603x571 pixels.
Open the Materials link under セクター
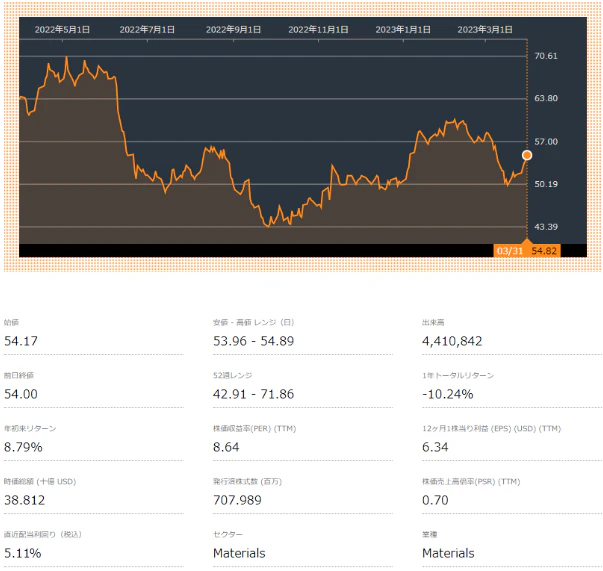click(239, 553)
